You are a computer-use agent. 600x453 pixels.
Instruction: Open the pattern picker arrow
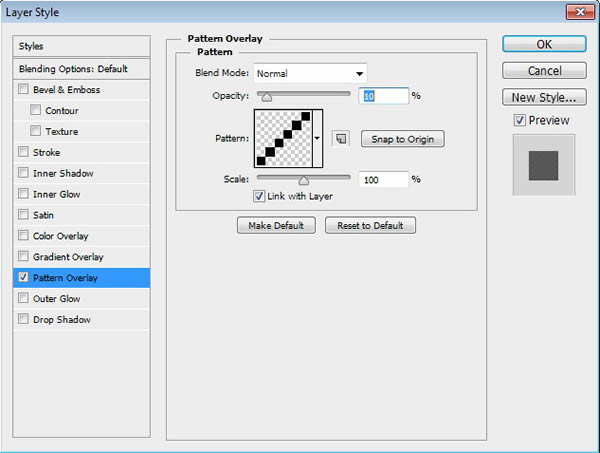click(x=317, y=138)
